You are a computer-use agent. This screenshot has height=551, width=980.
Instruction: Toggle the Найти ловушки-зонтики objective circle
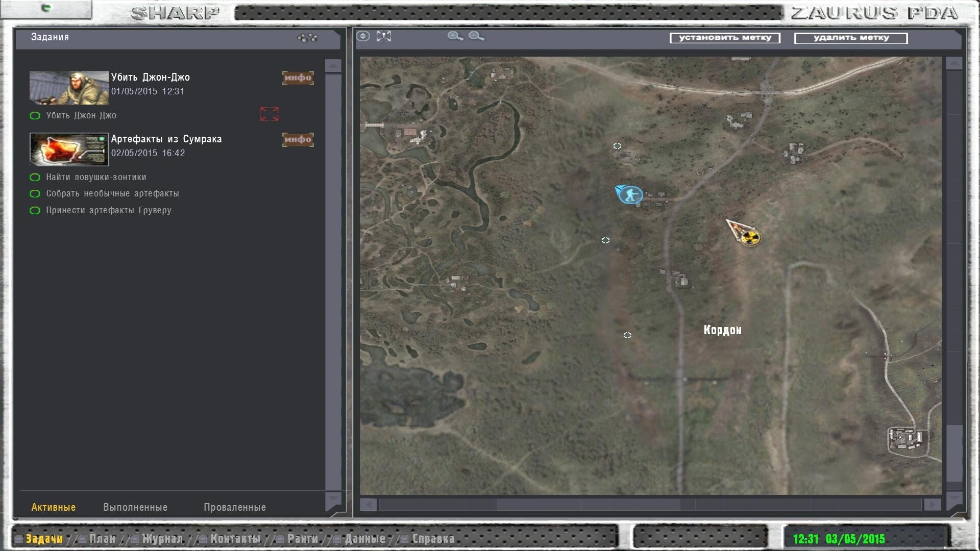click(x=35, y=178)
